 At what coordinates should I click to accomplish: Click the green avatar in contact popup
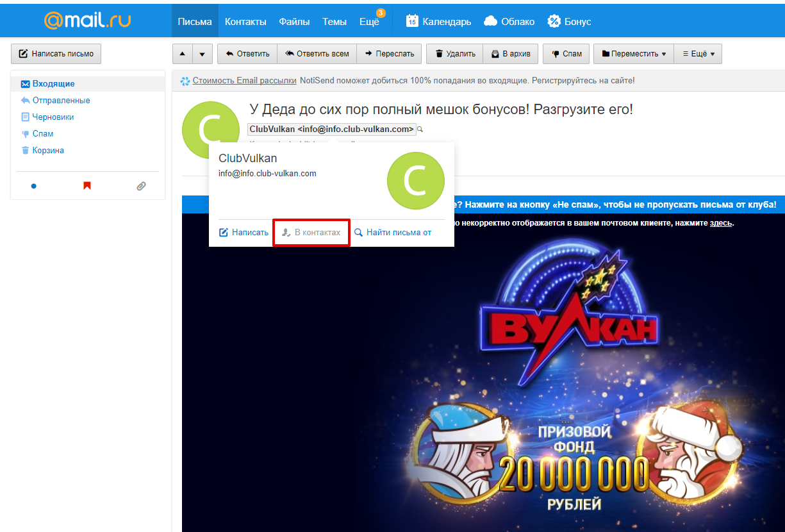415,181
